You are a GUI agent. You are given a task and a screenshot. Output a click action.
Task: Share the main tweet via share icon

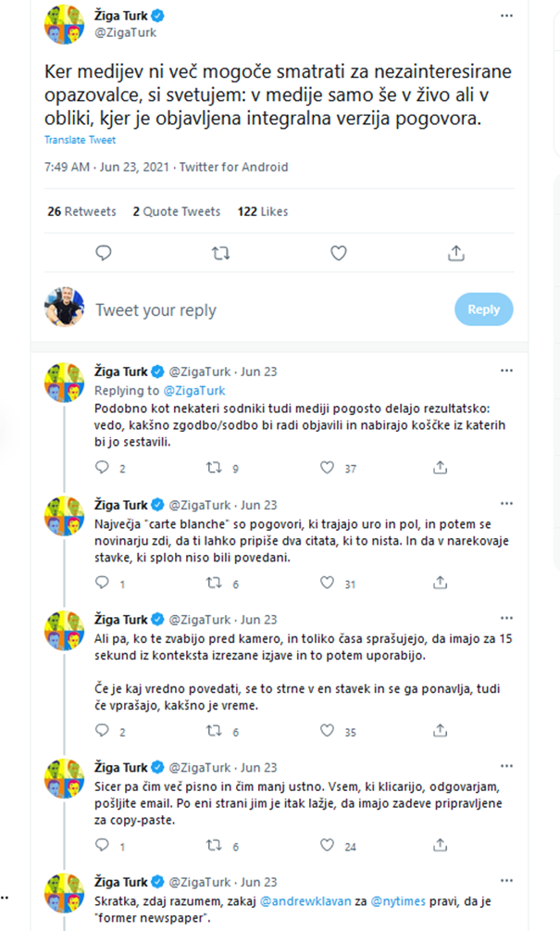coord(455,253)
